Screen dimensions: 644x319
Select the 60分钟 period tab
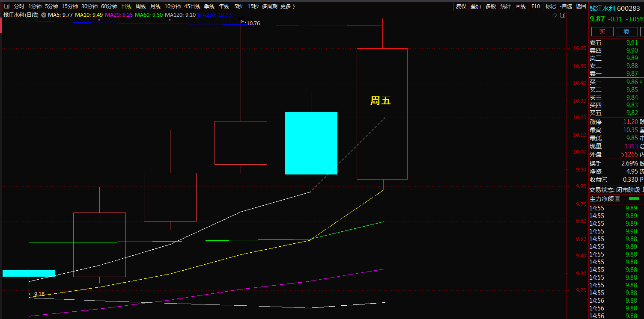tap(109, 6)
